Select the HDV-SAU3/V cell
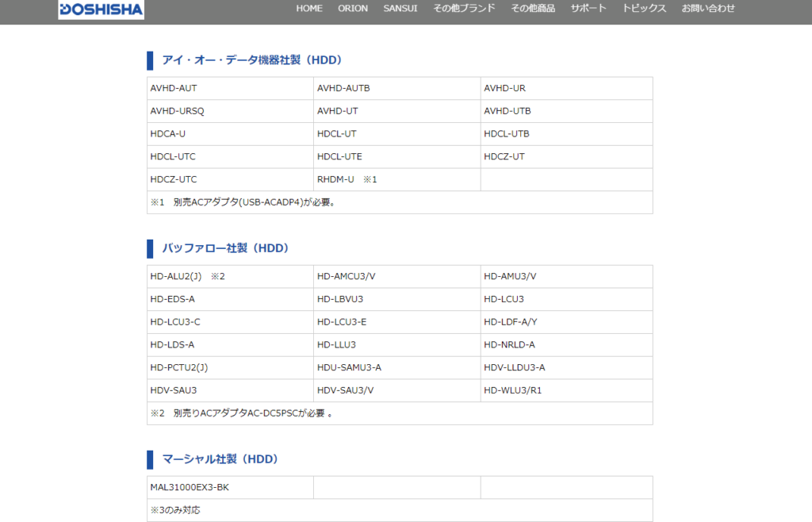The image size is (812, 522). (396, 390)
